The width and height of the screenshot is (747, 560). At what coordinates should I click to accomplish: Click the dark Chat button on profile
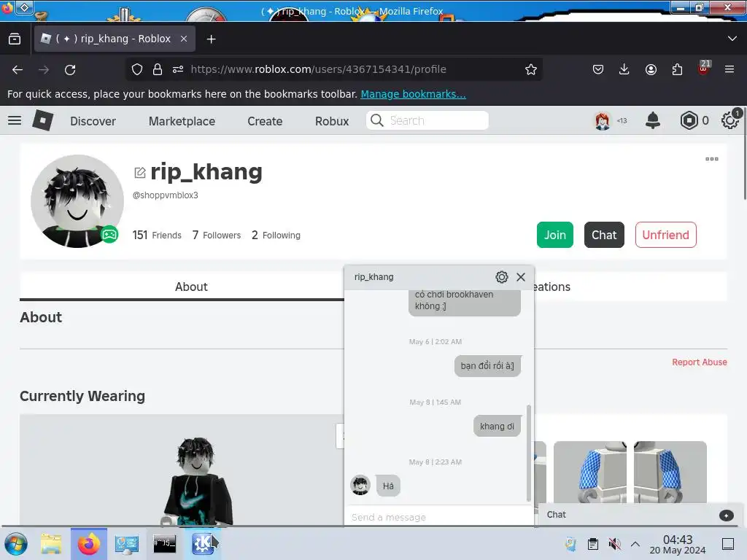tap(604, 235)
